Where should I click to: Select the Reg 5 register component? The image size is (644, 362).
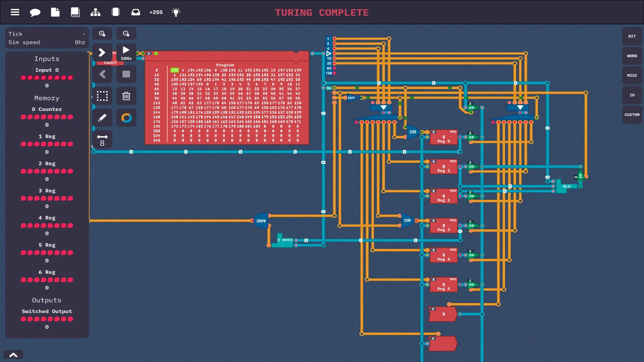point(443,285)
